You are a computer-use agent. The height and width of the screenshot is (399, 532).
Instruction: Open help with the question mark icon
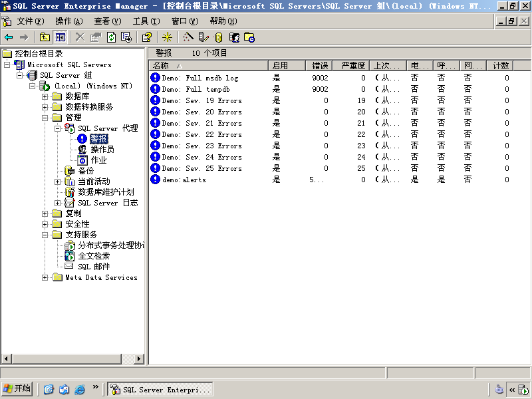[x=146, y=37]
